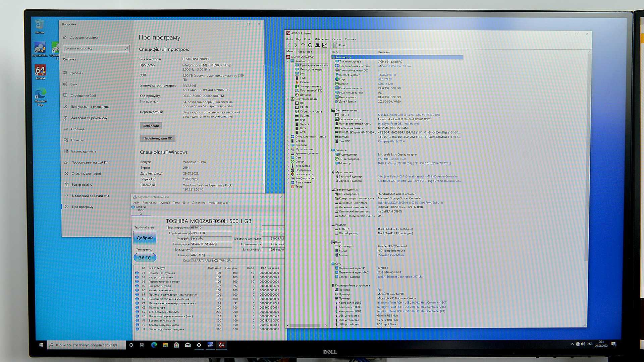Go to Домашня сторінка in Settings
This screenshot has height=362, width=644.
pos(84,38)
